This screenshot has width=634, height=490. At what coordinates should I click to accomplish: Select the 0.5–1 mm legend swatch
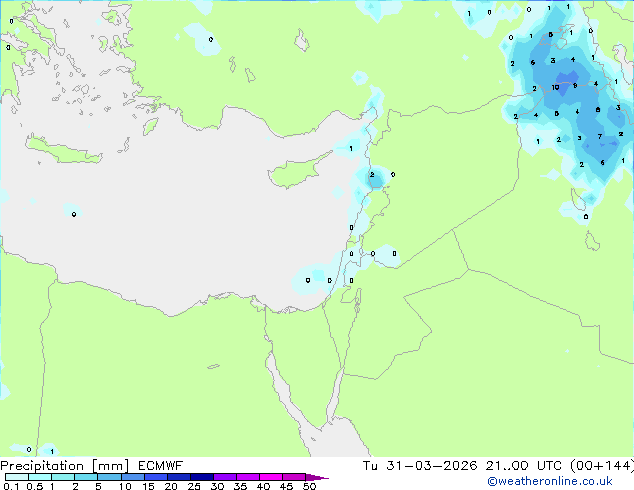[x=40, y=477]
